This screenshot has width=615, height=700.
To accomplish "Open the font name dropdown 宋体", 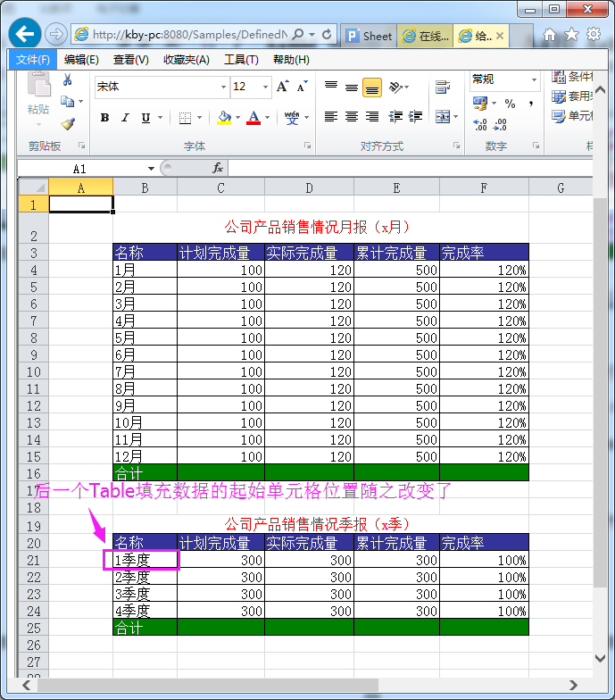I will tap(223, 87).
